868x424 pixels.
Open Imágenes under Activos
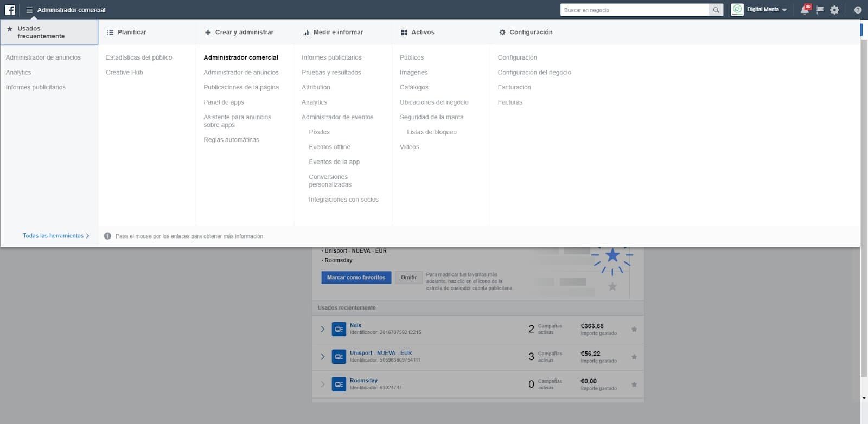click(413, 72)
